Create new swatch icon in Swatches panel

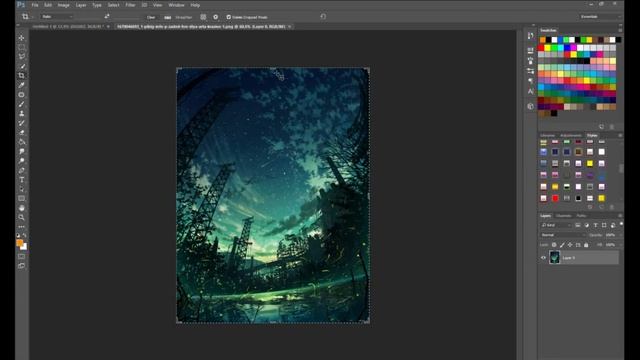(x=602, y=127)
